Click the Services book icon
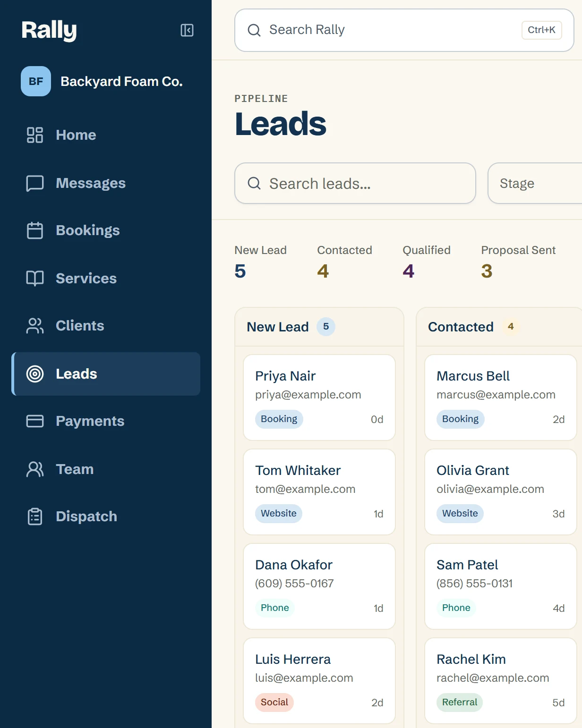This screenshot has width=582, height=728. tap(35, 279)
